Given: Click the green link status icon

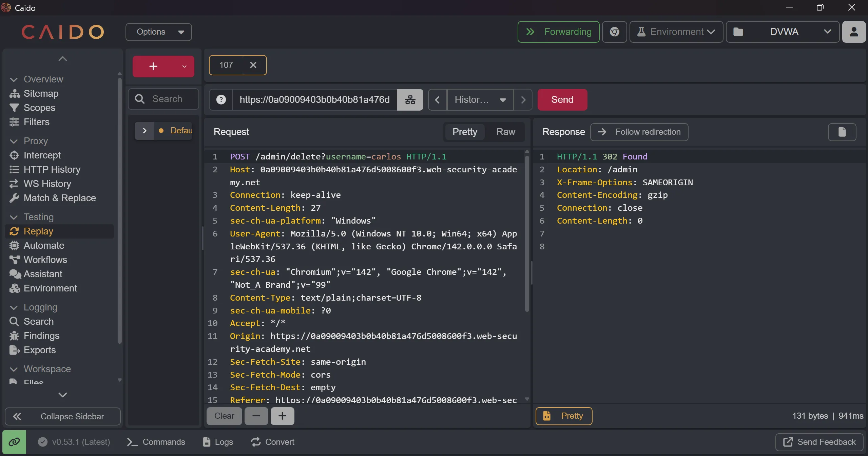Looking at the screenshot, I should coord(14,442).
